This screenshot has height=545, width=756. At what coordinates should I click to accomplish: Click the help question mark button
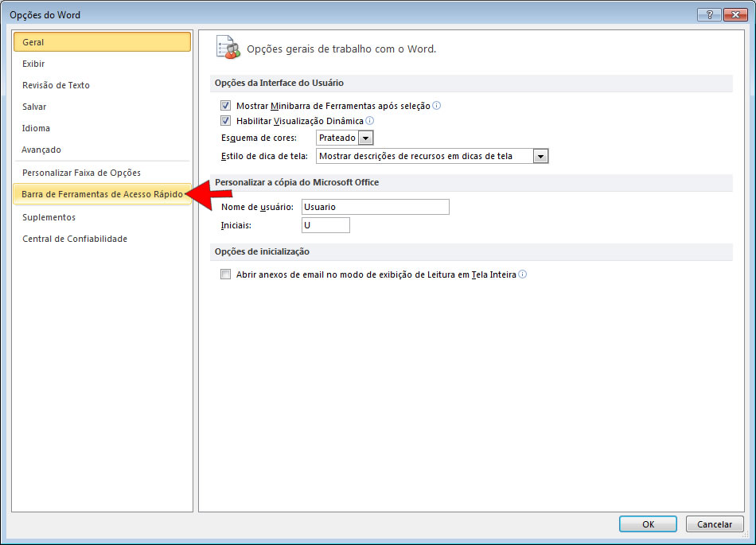[709, 15]
